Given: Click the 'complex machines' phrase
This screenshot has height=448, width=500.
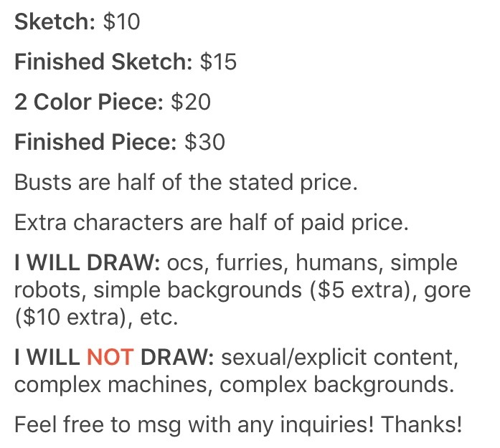Looking at the screenshot, I should [113, 385].
